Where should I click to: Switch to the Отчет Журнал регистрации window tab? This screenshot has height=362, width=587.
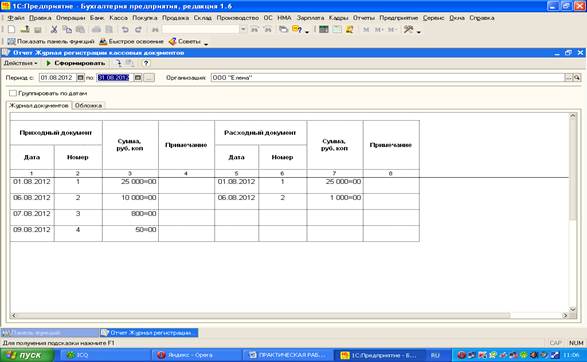pos(149,332)
